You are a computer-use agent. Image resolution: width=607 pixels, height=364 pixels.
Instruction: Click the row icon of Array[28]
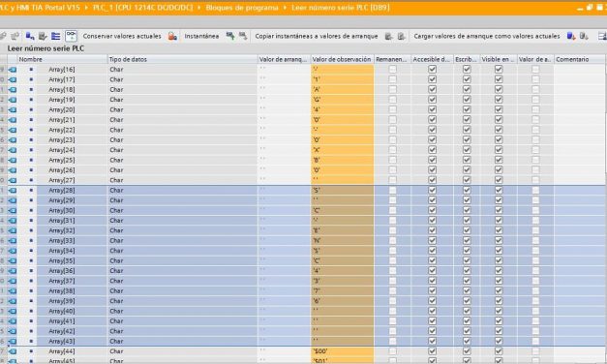(x=13, y=190)
